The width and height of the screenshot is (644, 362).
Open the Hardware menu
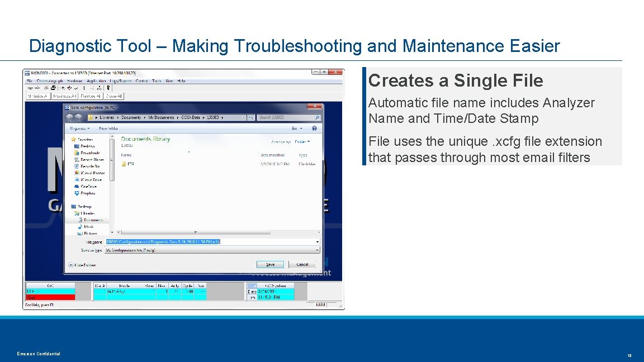tap(75, 81)
